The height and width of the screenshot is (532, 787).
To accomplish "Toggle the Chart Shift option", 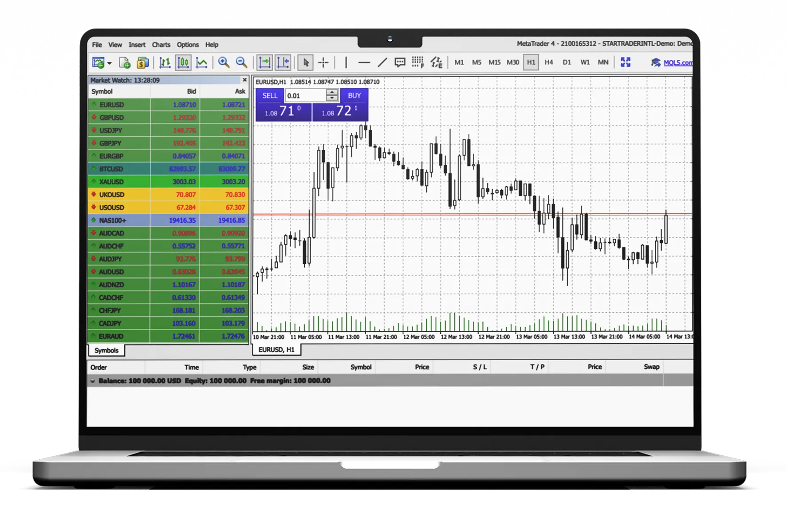I will pyautogui.click(x=283, y=63).
